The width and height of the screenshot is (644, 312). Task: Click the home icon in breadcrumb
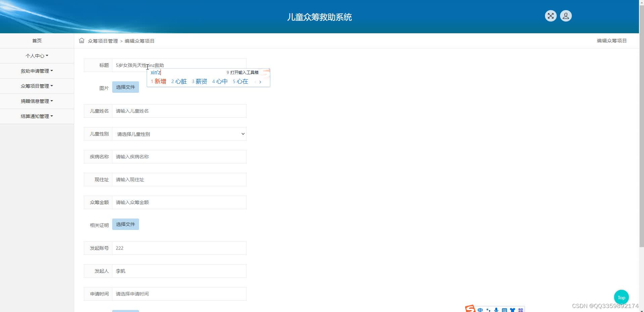point(82,41)
